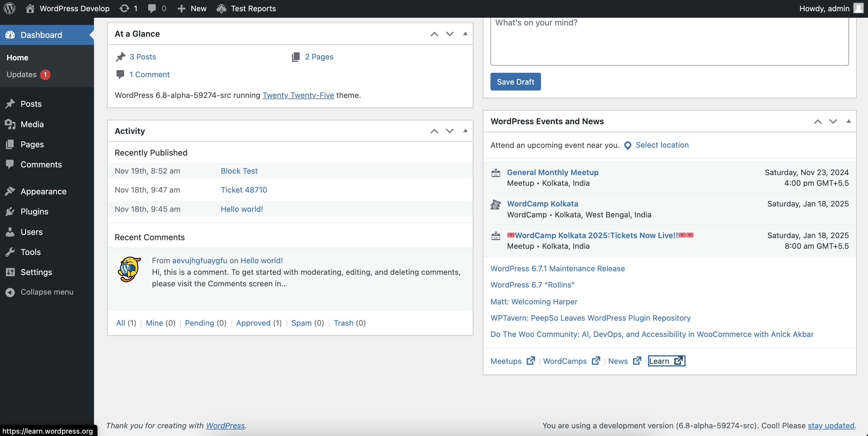Click the location pin icon near Select location
Screen dimensions: 868x436
[627, 145]
